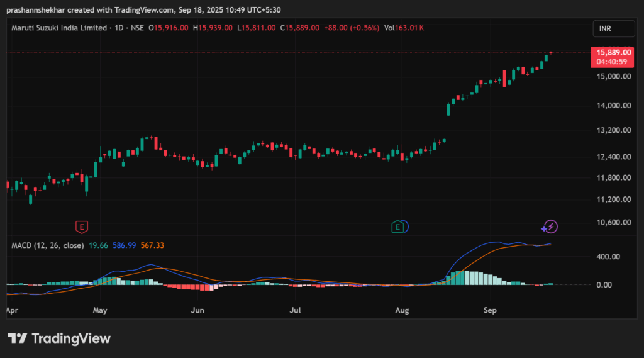The height and width of the screenshot is (358, 644).
Task: Click the Jun label on time axis
Action: pyautogui.click(x=198, y=310)
